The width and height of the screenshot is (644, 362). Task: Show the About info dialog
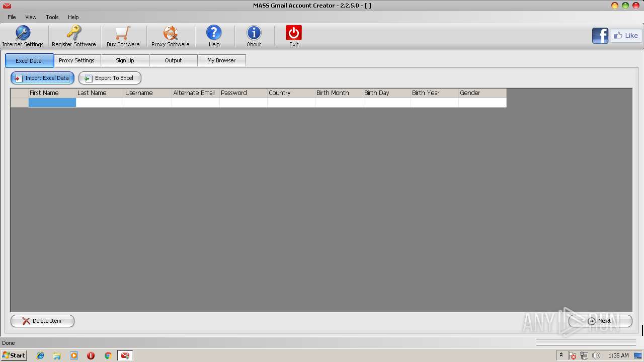(254, 37)
